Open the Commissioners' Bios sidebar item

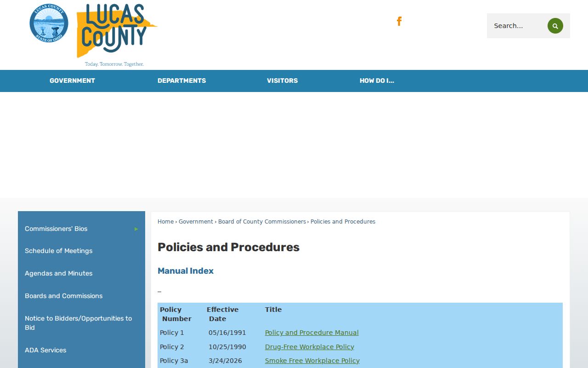[x=56, y=229]
